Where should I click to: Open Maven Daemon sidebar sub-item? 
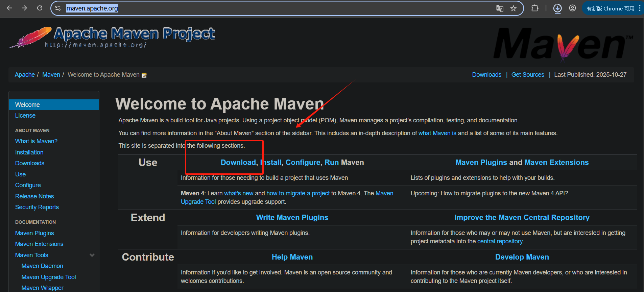point(42,266)
